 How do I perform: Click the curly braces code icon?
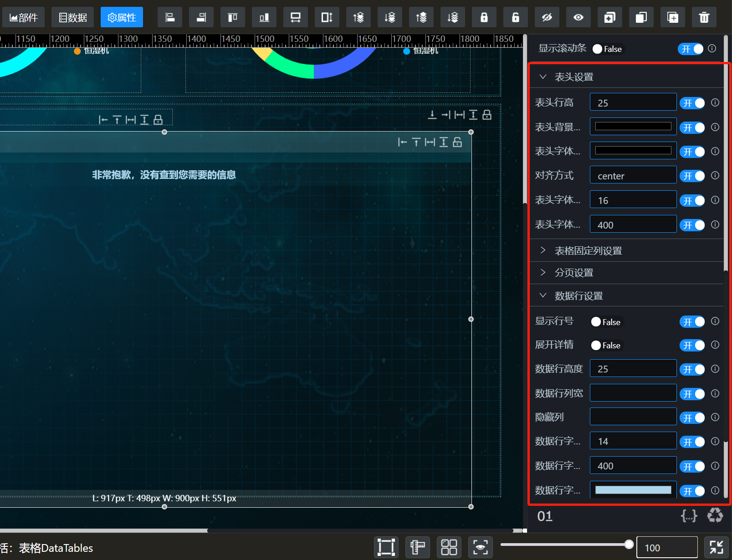coord(689,516)
